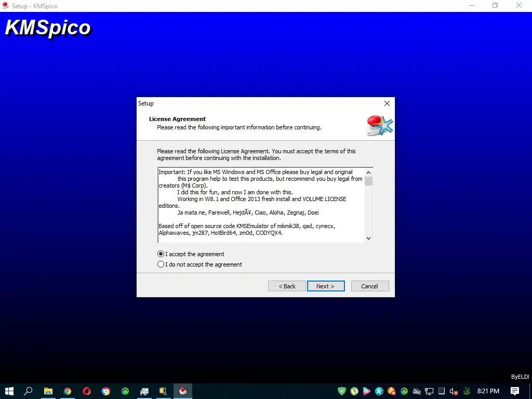532x399 pixels.
Task: Click the pink 'ds' tray icon
Action: tap(367, 391)
